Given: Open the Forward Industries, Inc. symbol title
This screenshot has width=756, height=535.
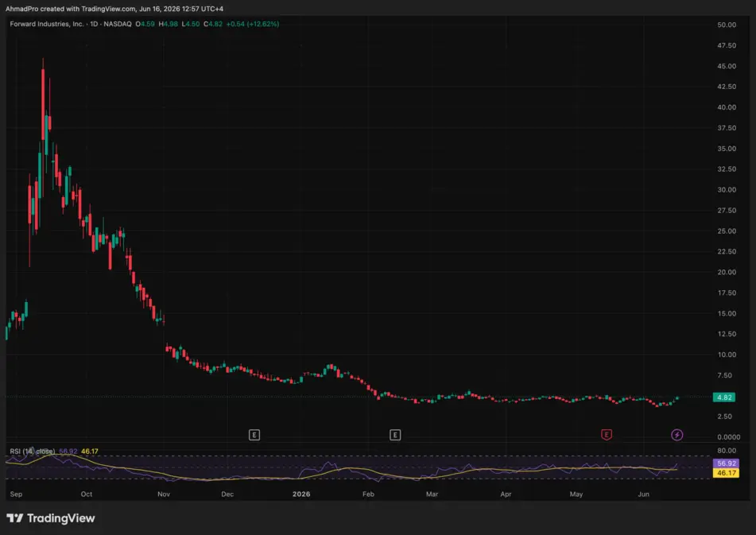Looking at the screenshot, I should point(46,24).
